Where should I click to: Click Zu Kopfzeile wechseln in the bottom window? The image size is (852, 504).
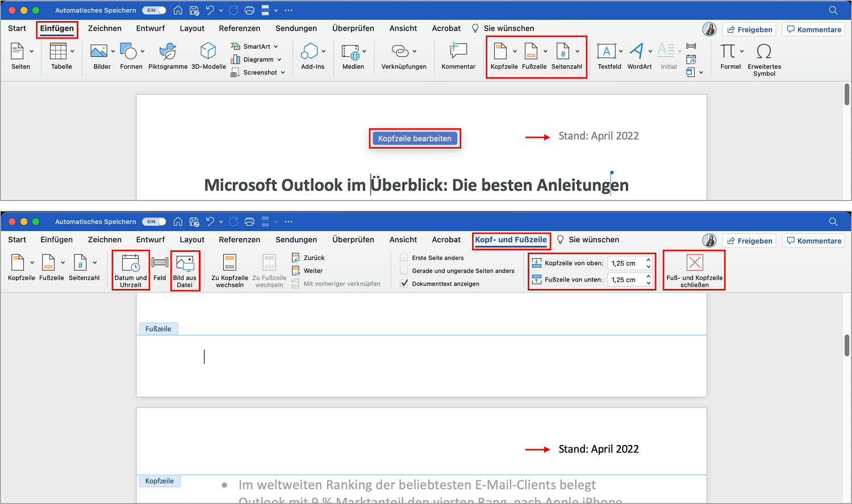[229, 271]
